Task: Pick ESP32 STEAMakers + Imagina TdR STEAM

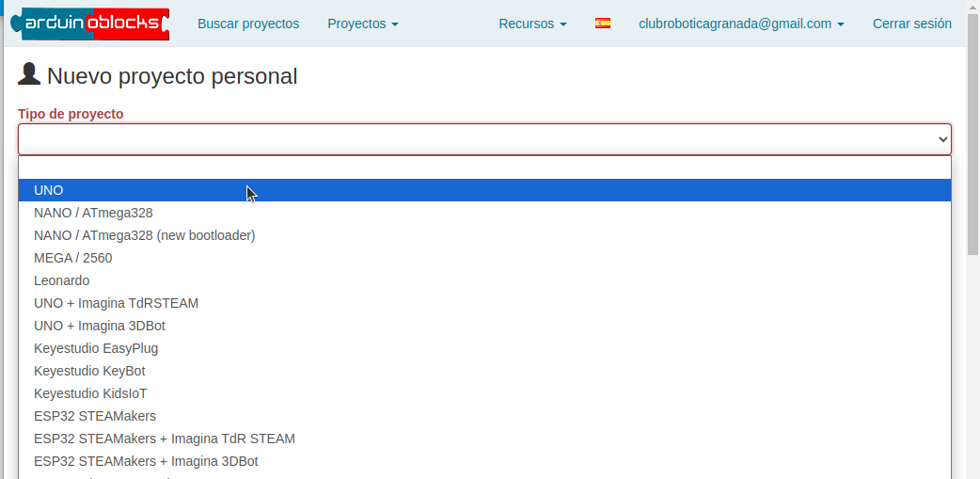Action: tap(165, 439)
